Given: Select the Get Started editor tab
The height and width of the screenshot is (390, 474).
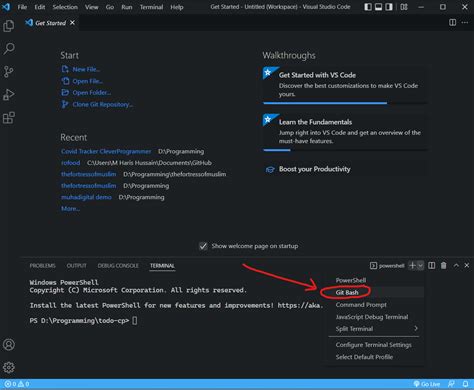Looking at the screenshot, I should pyautogui.click(x=50, y=23).
